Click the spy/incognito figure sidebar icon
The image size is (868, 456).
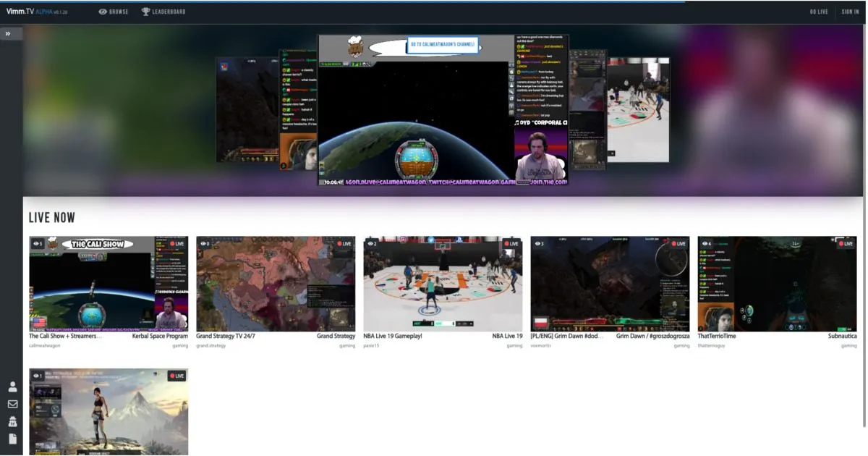click(x=12, y=422)
